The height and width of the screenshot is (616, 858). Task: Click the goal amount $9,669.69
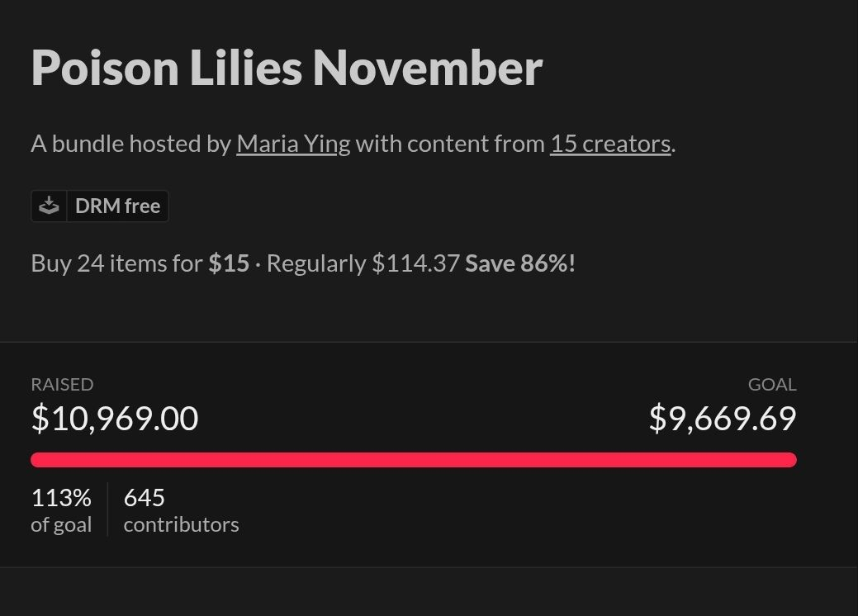click(723, 418)
